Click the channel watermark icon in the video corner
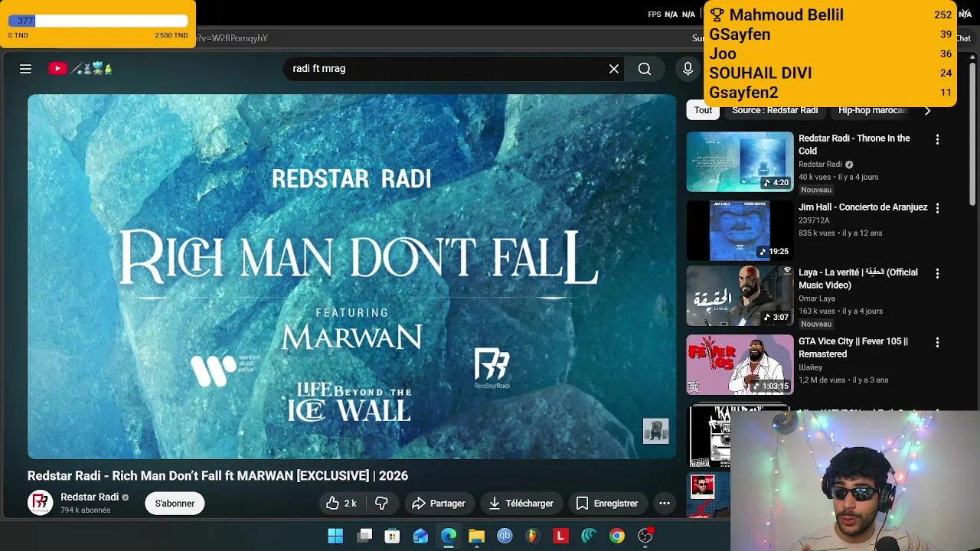980x551 pixels. click(655, 431)
